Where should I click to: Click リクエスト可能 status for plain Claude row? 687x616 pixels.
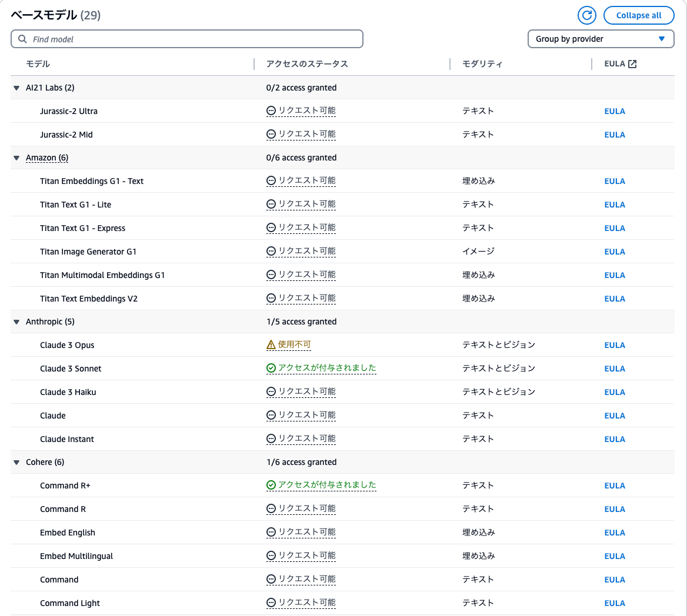(307, 415)
